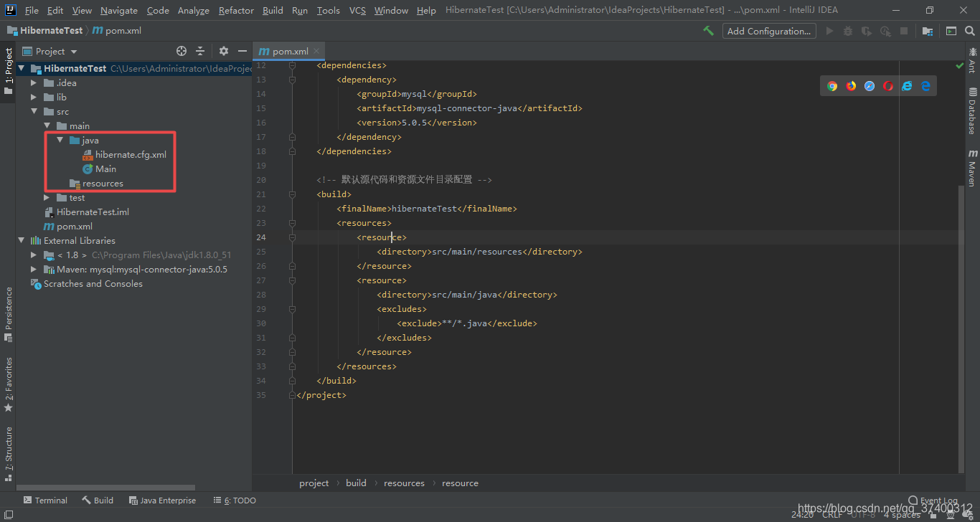Click the 'build' breadcrumb below the editor
Image resolution: width=980 pixels, height=522 pixels.
point(356,483)
